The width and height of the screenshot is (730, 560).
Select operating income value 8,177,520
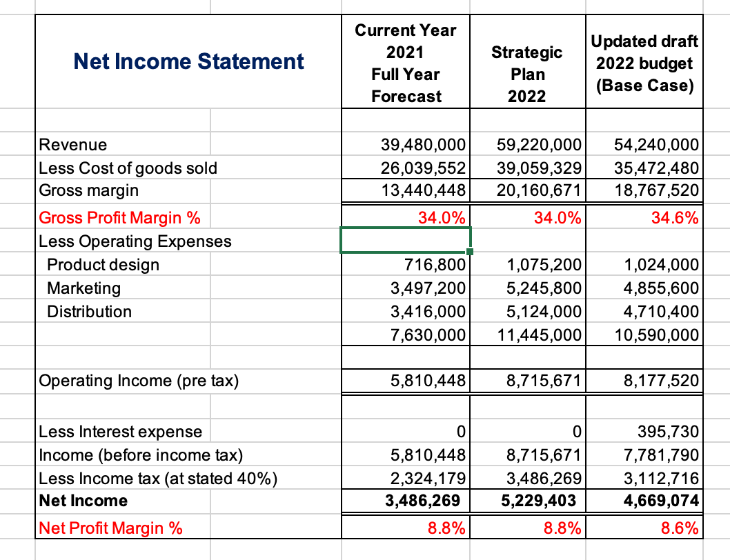(x=661, y=380)
